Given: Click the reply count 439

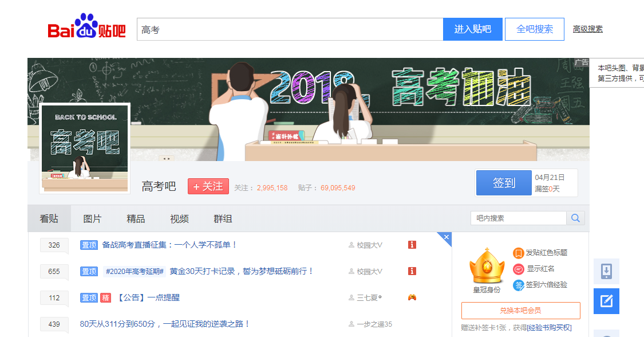Looking at the screenshot, I should tap(54, 324).
